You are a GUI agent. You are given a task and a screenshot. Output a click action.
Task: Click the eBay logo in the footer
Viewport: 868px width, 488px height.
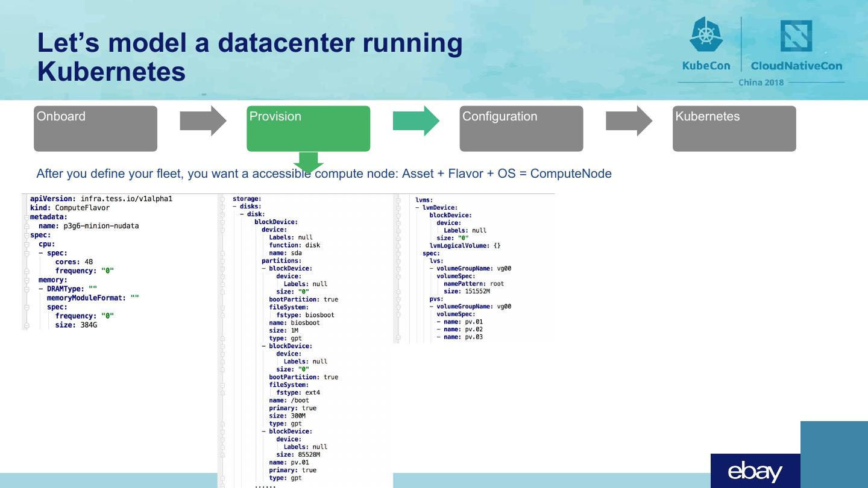coord(755,471)
